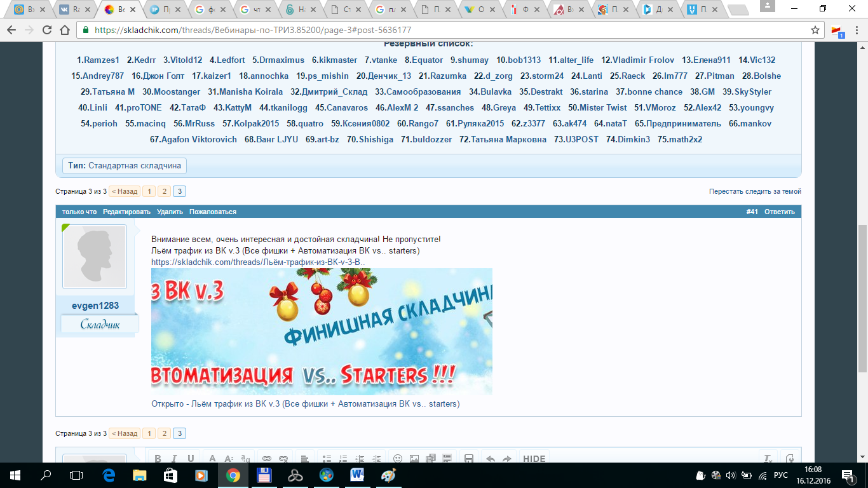This screenshot has height=488, width=868.
Task: Open the #41 post permalink
Action: [752, 212]
